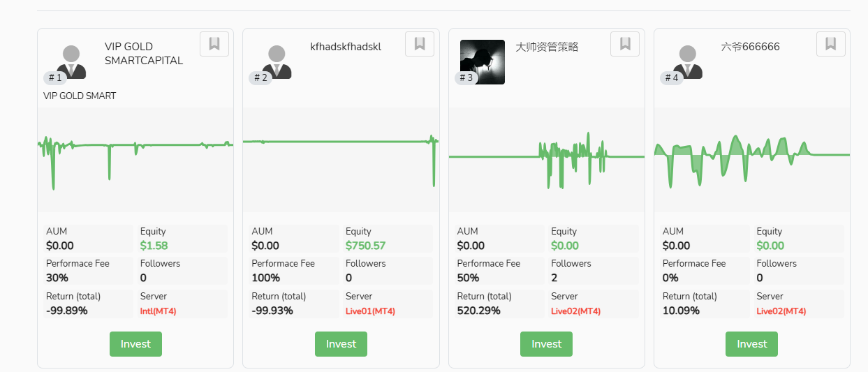Open the kfhadskfhadskl strategy name
This screenshot has height=372, width=868.
(346, 47)
